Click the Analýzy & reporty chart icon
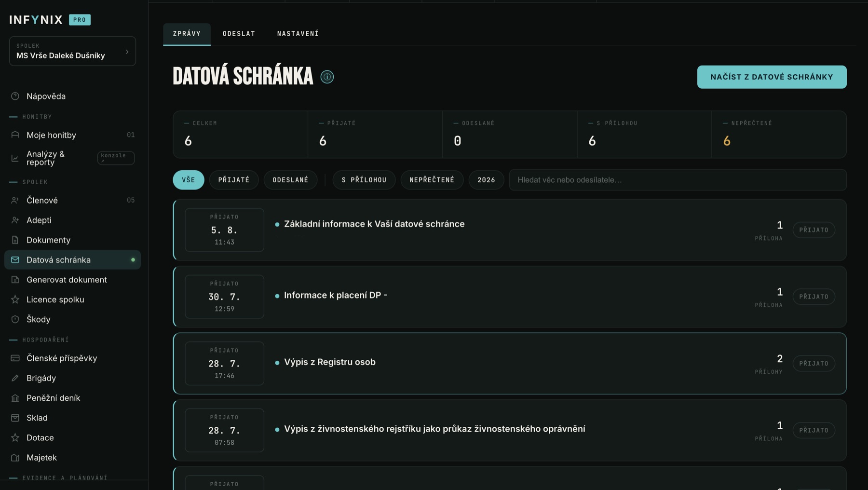The image size is (868, 490). (x=15, y=158)
